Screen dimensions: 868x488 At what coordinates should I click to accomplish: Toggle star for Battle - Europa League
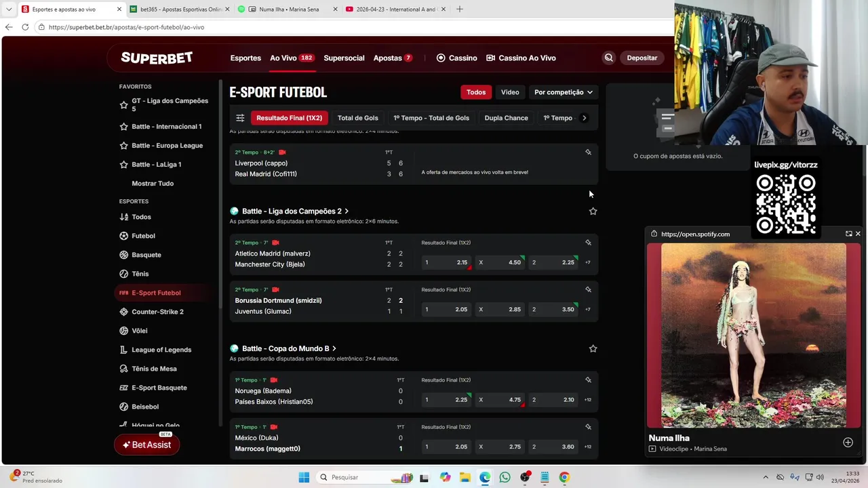(x=123, y=146)
